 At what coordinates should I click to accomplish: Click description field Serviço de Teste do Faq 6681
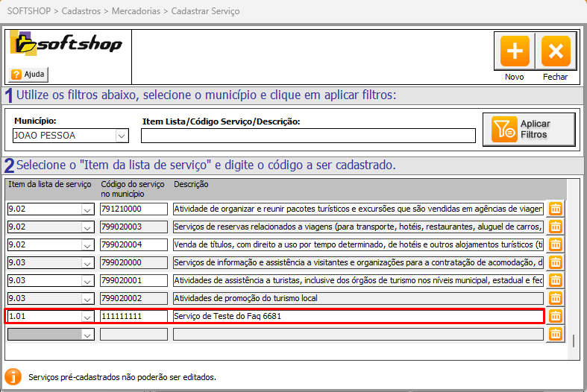click(x=358, y=317)
